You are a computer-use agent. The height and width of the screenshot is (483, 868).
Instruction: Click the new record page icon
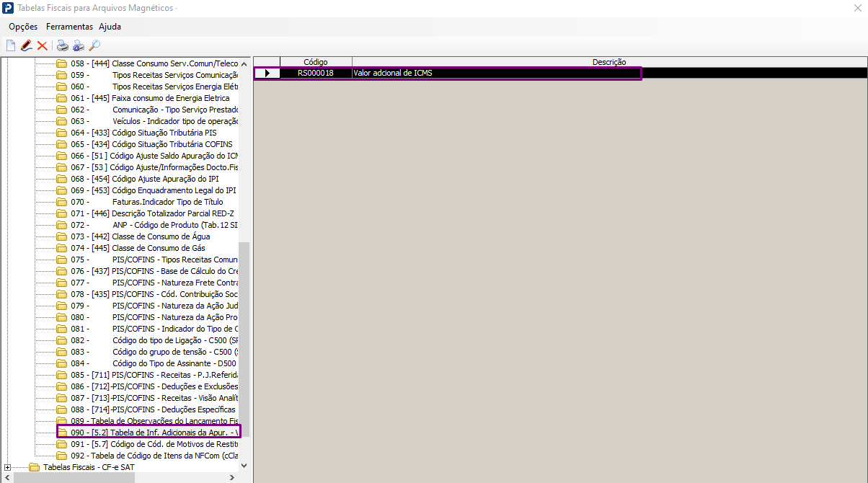pos(11,46)
